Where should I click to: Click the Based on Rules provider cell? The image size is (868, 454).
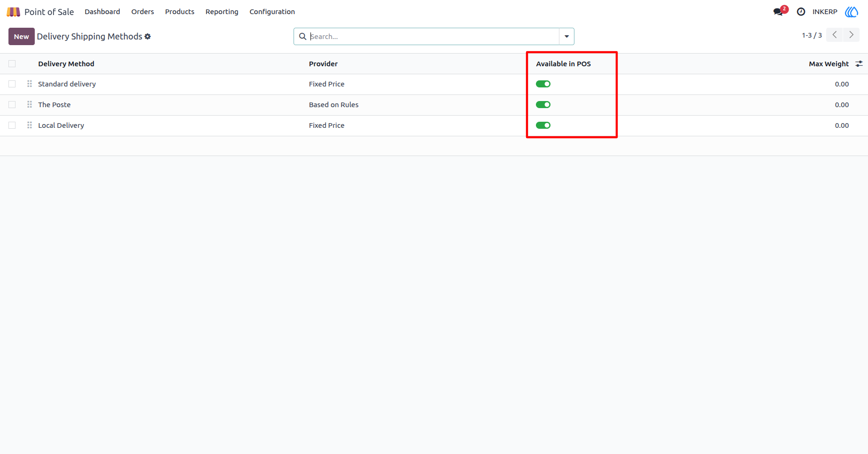(x=333, y=105)
